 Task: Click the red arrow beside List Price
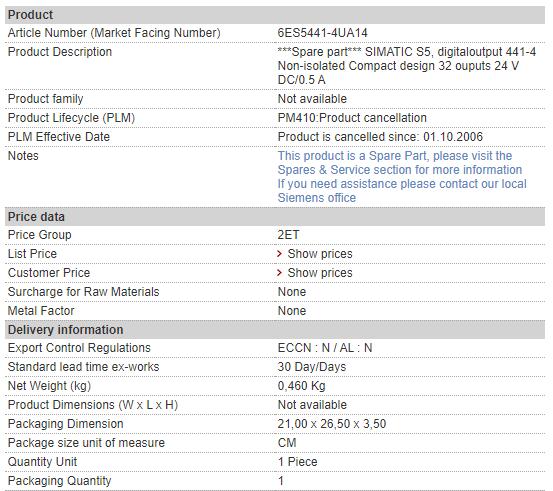pos(280,254)
